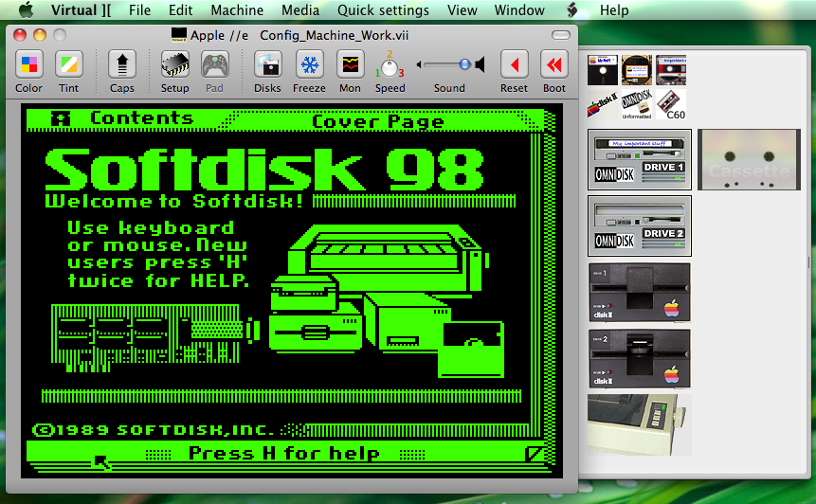The height and width of the screenshot is (504, 816).
Task: Select the Apple floppy disk image icon
Action: (603, 70)
